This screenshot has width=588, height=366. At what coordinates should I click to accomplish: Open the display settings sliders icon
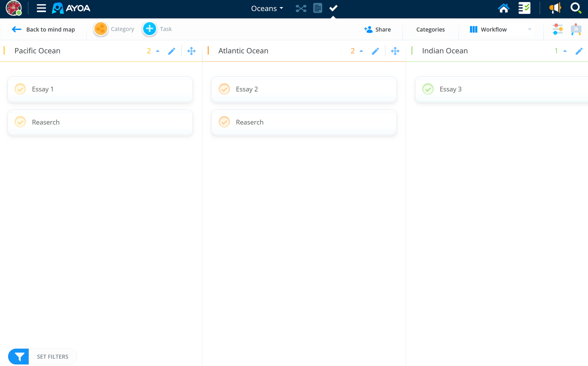click(557, 29)
